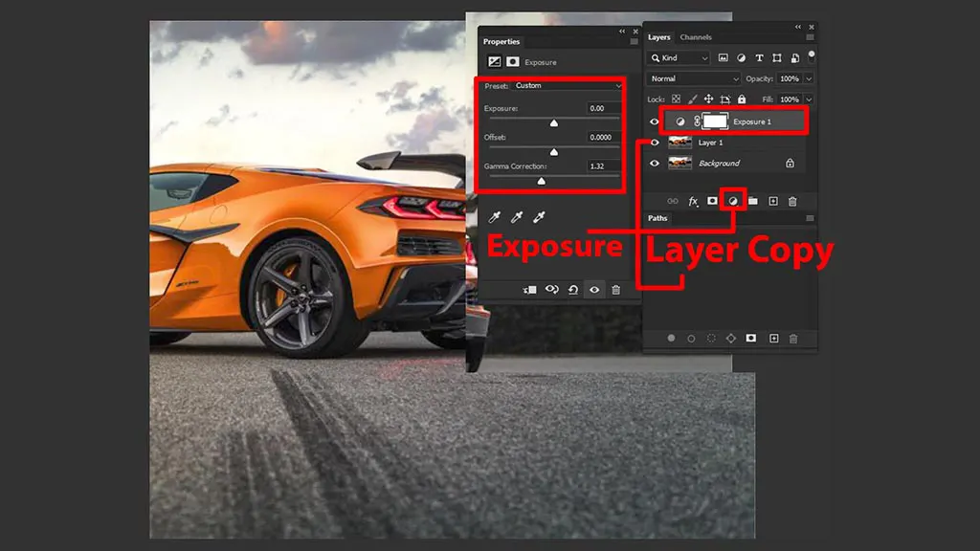Add a layer mask from Layers panel
Viewport: 980px width, 551px height.
point(712,201)
